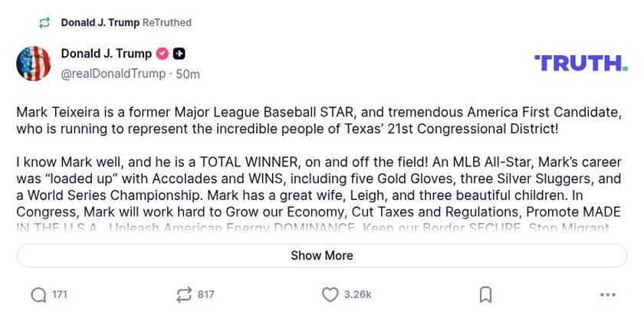Click the 171 replies count
This screenshot has width=644, height=325.
pos(60,294)
